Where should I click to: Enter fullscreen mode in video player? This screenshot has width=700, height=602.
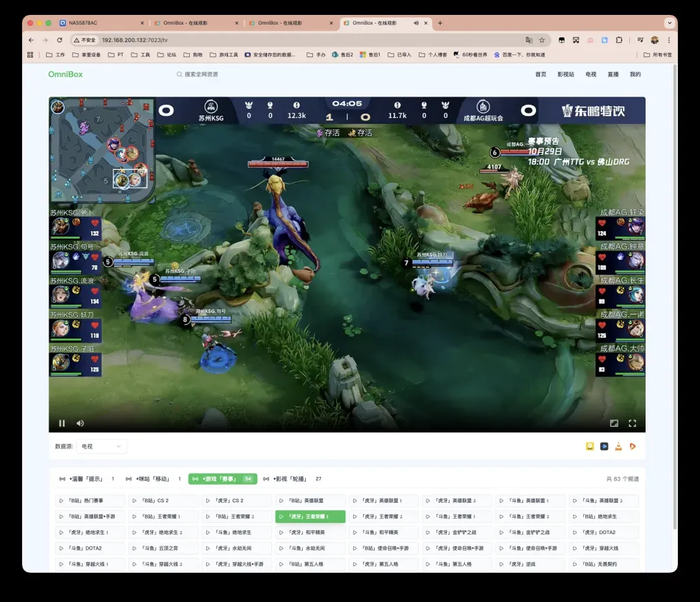click(632, 423)
